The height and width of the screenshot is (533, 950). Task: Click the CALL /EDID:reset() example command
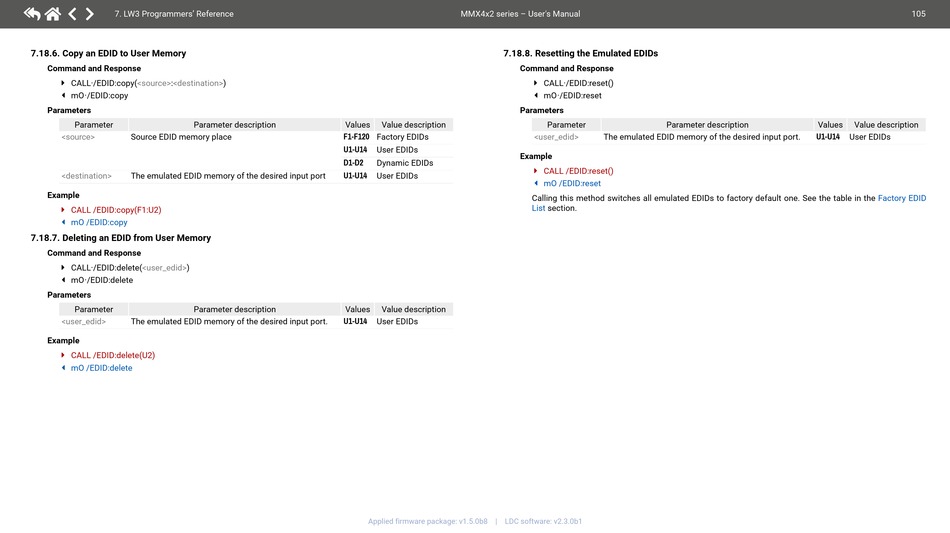[x=578, y=171]
